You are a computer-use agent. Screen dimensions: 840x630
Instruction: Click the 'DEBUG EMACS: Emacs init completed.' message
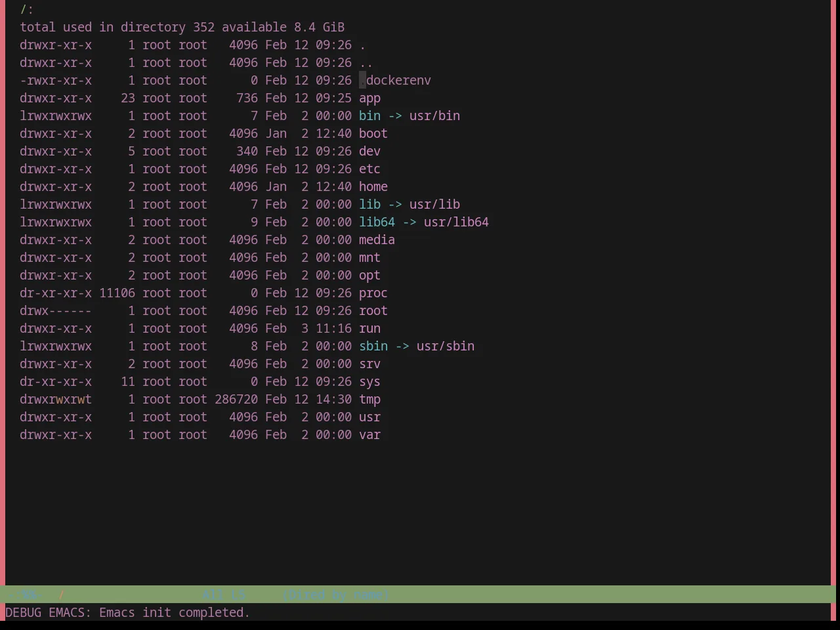127,612
